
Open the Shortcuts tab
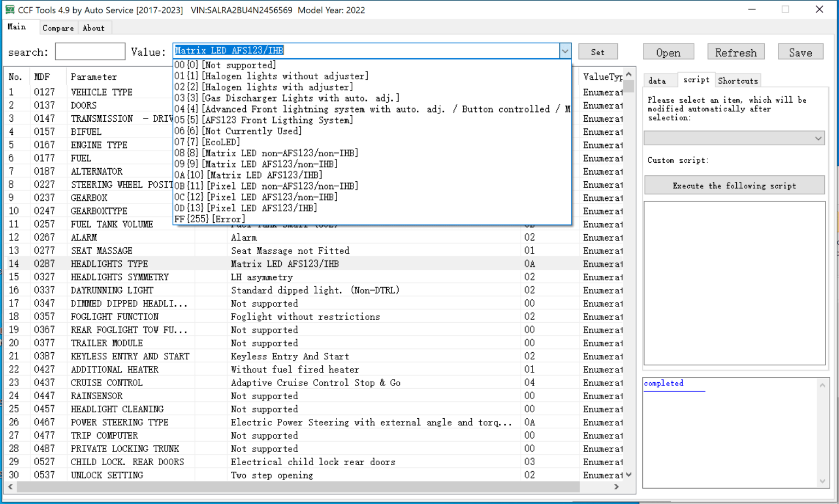tap(737, 80)
